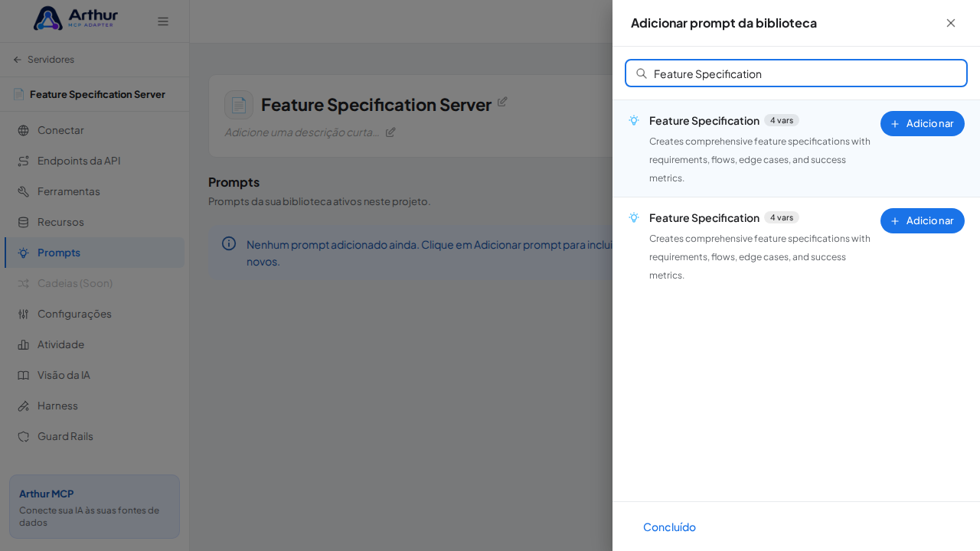The width and height of the screenshot is (980, 551).
Task: Click the Configurações sliders icon
Action: click(23, 314)
